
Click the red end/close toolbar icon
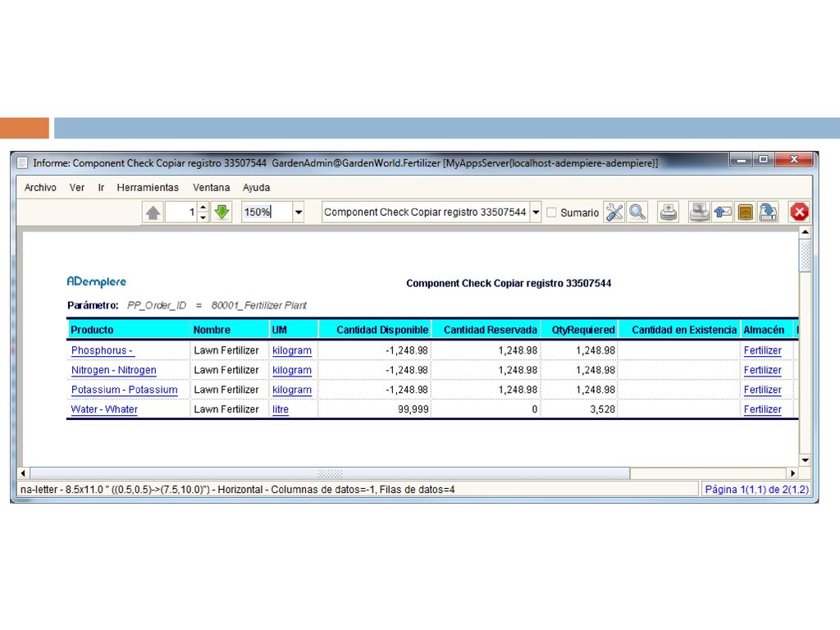[799, 212]
